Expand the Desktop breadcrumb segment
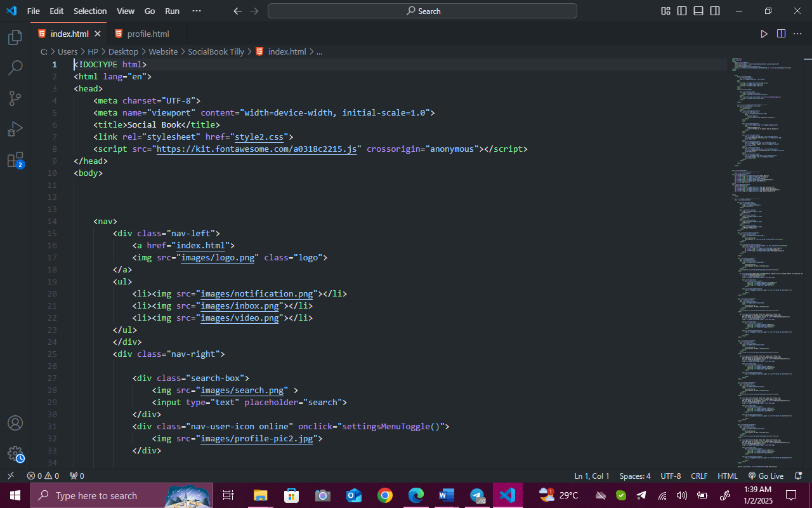The height and width of the screenshot is (508, 812). pos(123,52)
